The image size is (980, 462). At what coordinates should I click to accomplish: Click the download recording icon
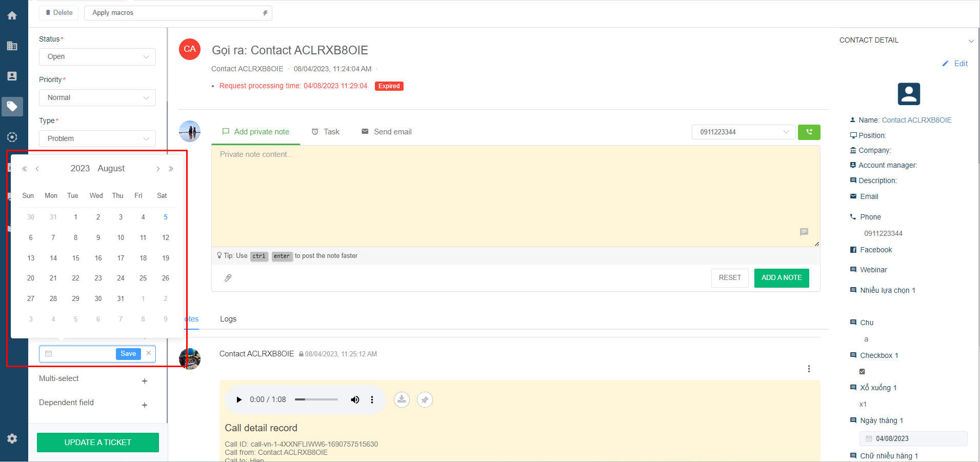pos(402,399)
